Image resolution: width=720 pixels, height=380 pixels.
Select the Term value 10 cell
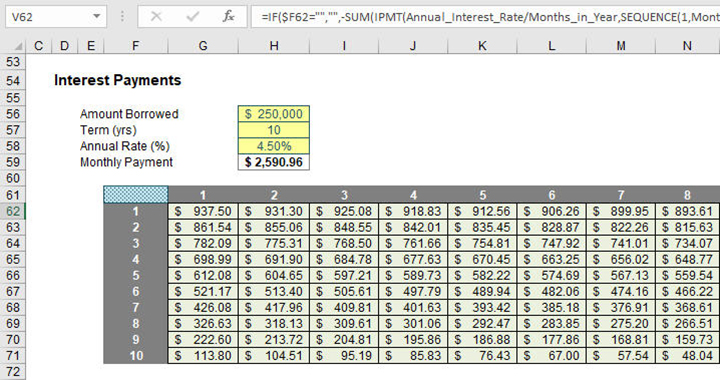[274, 130]
